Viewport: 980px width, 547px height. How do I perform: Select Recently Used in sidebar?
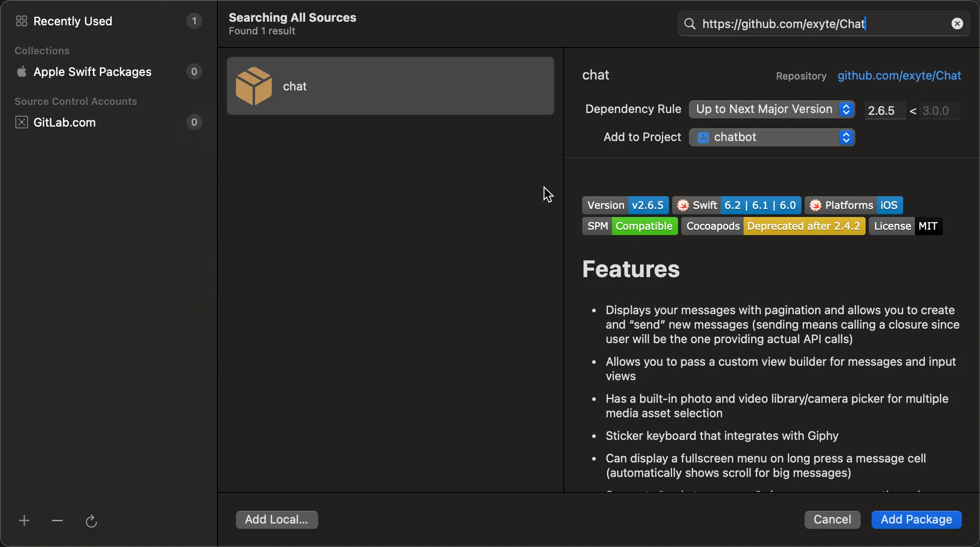[x=73, y=21]
